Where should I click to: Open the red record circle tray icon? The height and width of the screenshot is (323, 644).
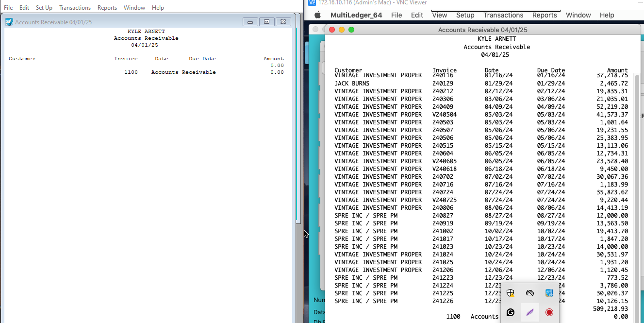(549, 312)
